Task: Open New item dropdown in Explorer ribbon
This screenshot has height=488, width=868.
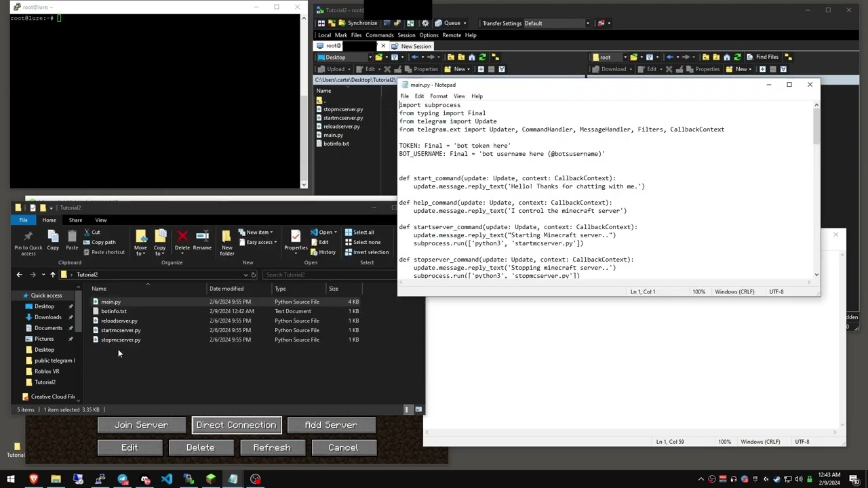Action: pos(256,232)
